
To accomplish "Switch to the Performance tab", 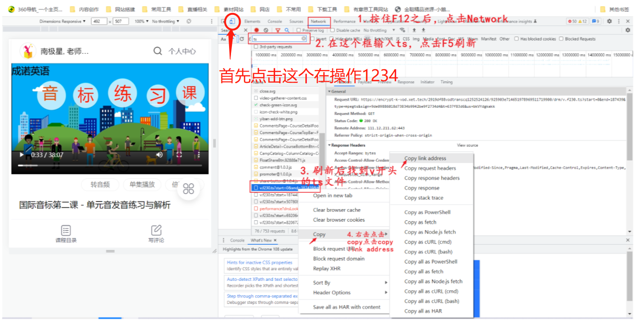I will click(x=344, y=21).
